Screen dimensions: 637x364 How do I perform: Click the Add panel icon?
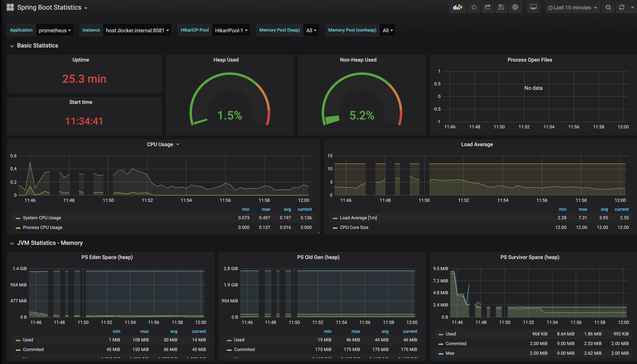(458, 7)
